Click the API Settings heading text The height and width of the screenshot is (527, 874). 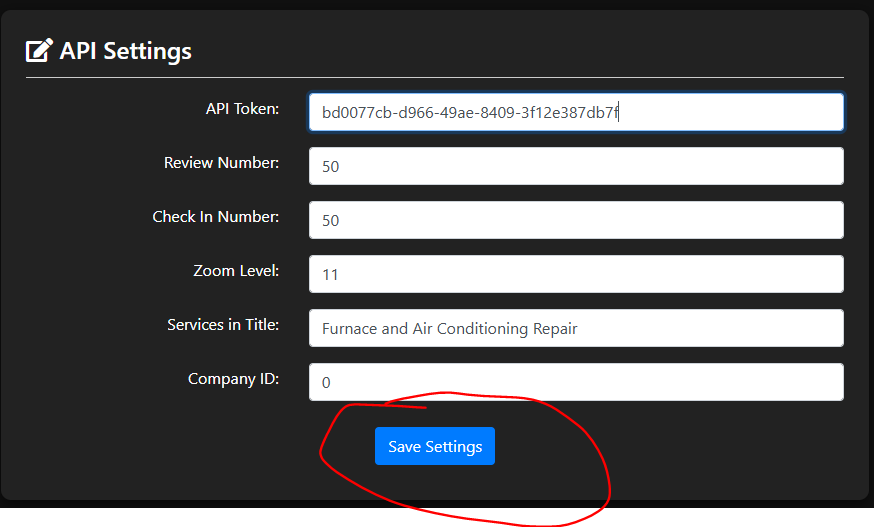pos(125,50)
